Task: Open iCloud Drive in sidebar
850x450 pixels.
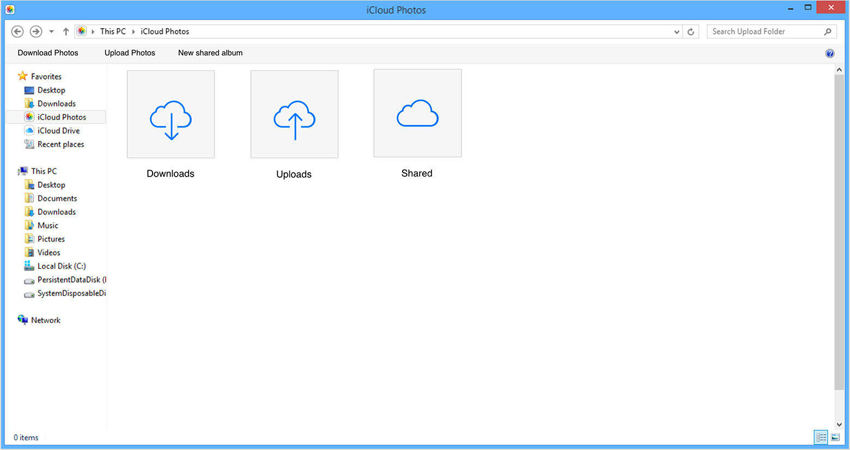Action: pyautogui.click(x=59, y=131)
